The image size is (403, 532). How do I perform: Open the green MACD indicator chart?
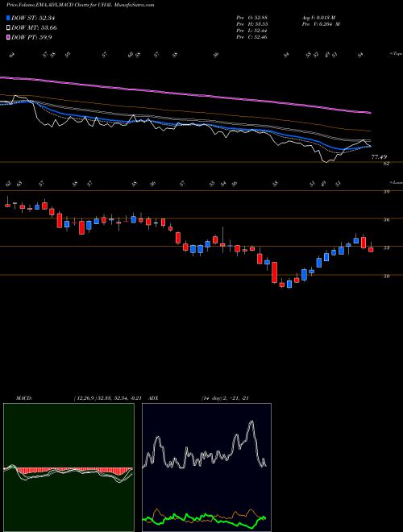(x=69, y=468)
